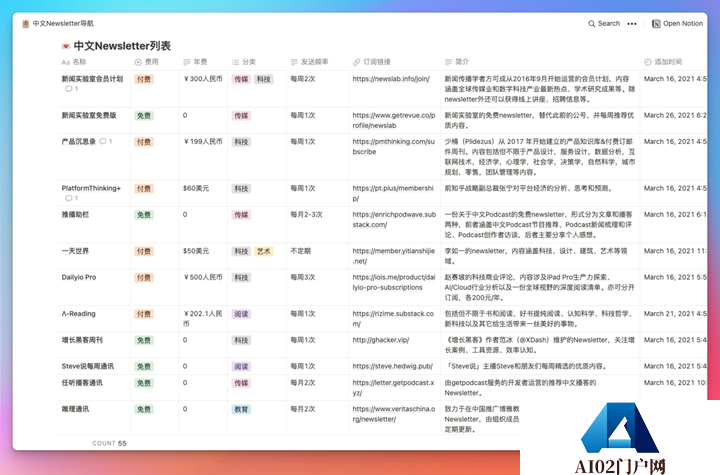Click the Search magnifier icon

pyautogui.click(x=591, y=23)
